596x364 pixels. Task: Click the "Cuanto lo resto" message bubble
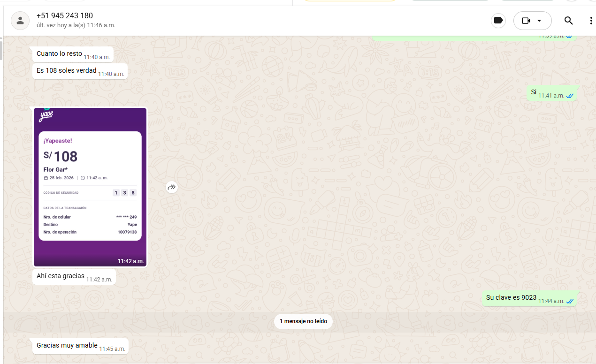click(x=60, y=54)
